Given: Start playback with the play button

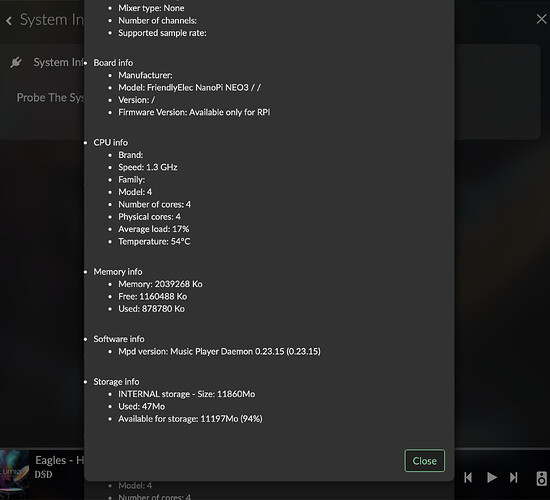Looking at the screenshot, I should click(492, 477).
